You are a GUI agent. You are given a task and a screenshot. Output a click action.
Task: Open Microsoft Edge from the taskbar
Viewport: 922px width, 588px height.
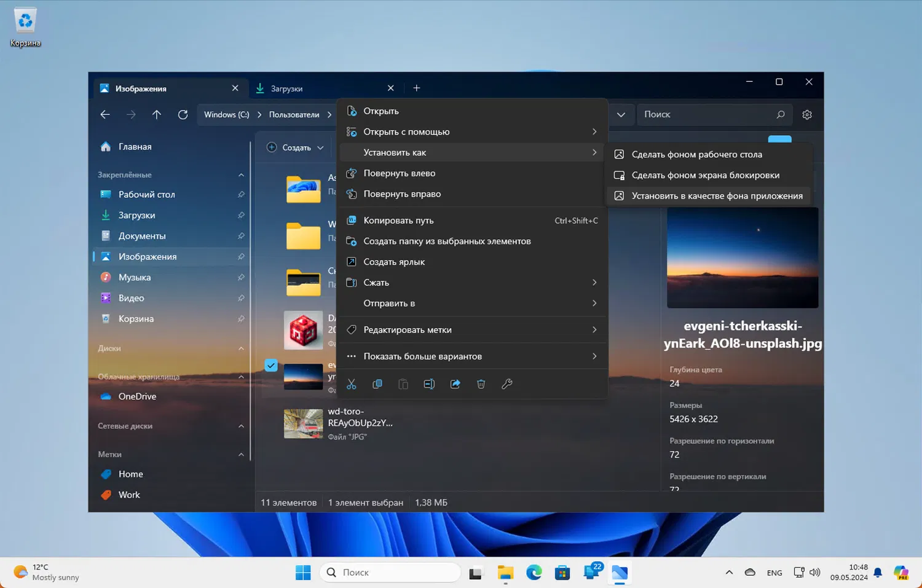tap(534, 573)
